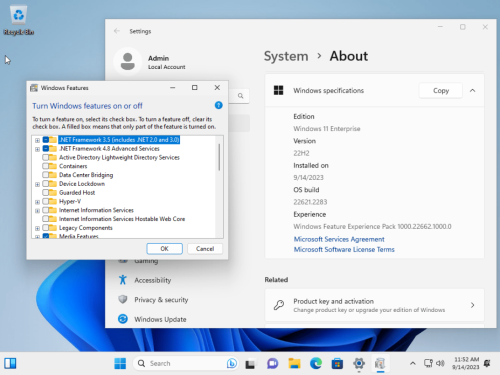Open File Explorer from the taskbar
Viewport: 500px width, 375px height.
(294, 363)
